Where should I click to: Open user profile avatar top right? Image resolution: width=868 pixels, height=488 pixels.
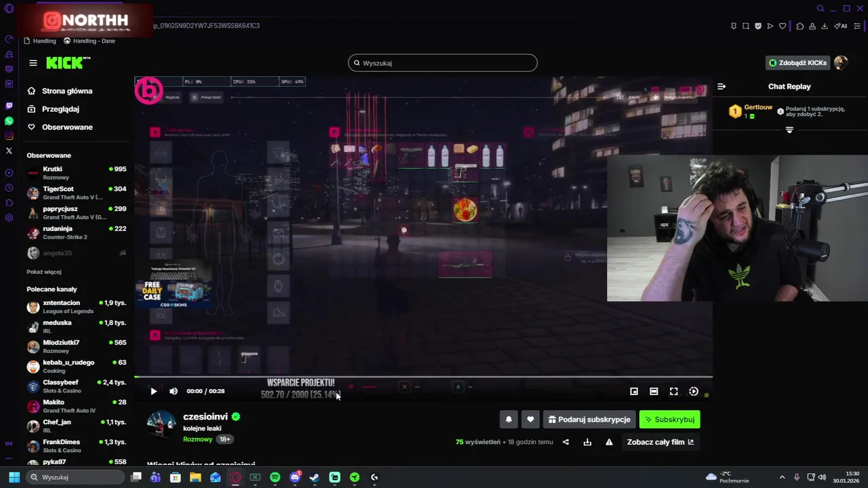pyautogui.click(x=841, y=63)
